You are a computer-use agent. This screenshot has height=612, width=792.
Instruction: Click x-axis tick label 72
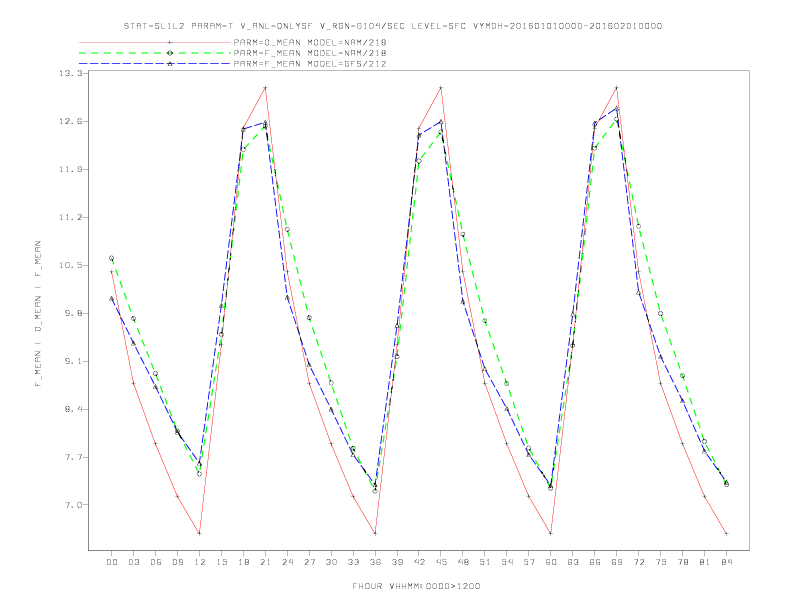coord(639,562)
